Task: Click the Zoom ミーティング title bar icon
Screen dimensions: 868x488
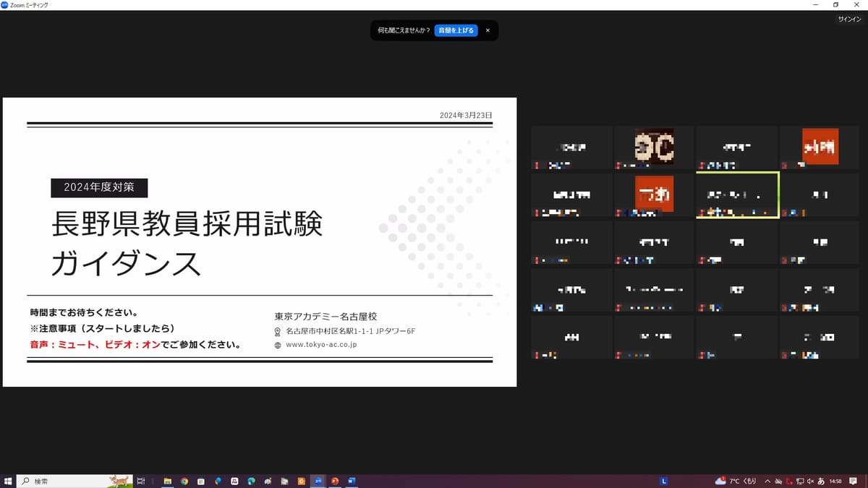Action: [5, 4]
